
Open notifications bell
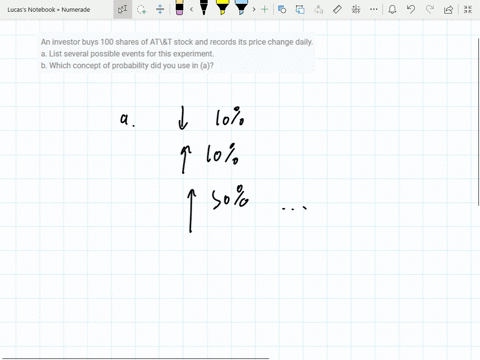tap(392, 9)
